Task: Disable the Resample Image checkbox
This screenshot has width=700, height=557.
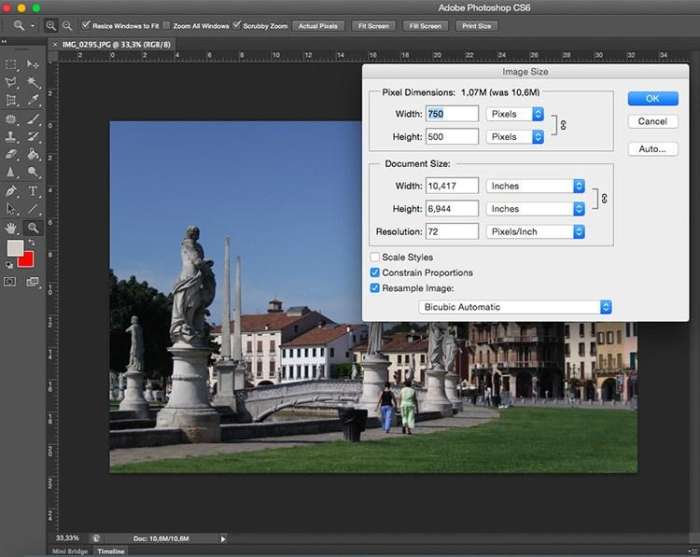Action: tap(375, 288)
